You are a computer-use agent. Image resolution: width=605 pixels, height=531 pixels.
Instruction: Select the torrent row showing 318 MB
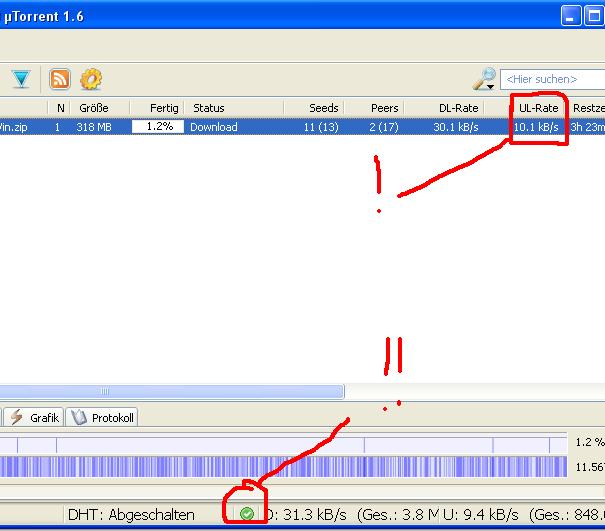302,127
